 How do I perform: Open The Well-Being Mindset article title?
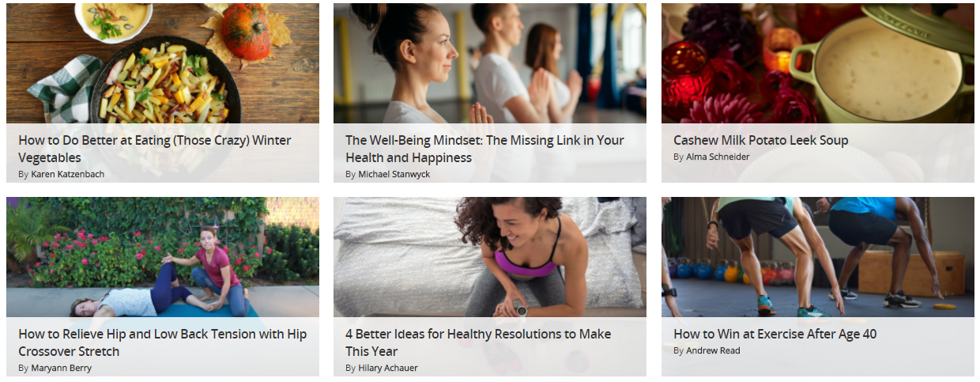point(484,149)
